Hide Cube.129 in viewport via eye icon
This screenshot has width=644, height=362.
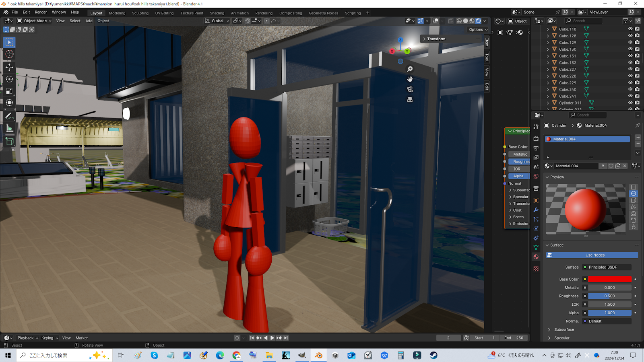[630, 42]
